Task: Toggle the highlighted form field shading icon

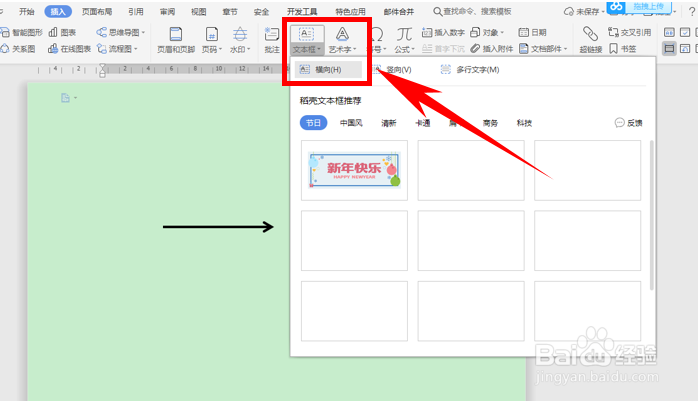Action: (x=669, y=49)
